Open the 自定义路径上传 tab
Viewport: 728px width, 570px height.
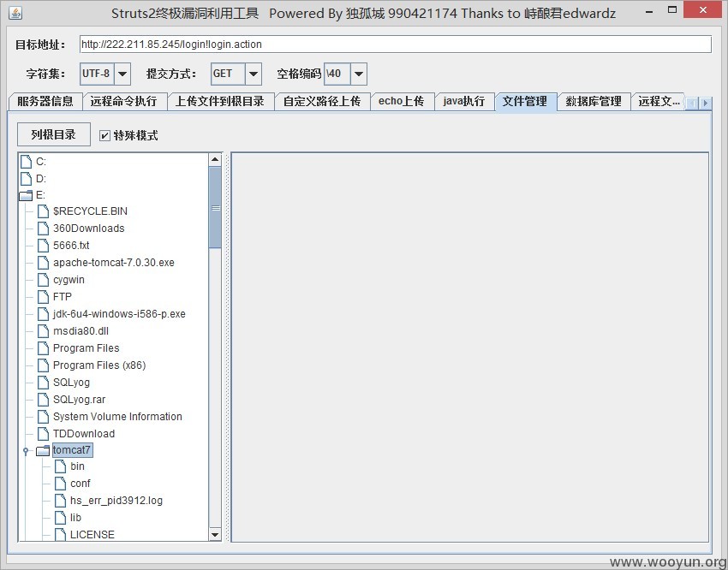point(322,101)
